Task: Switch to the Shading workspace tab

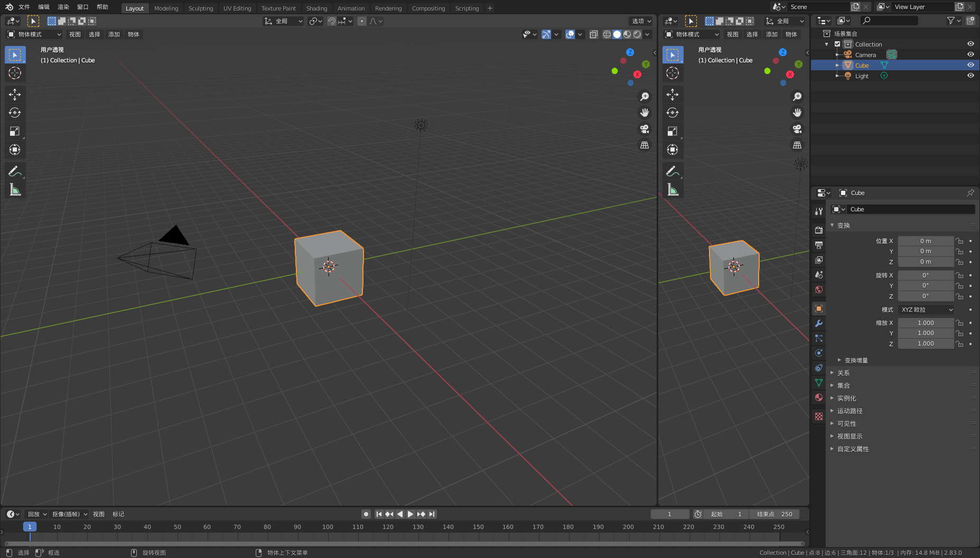Action: click(316, 8)
